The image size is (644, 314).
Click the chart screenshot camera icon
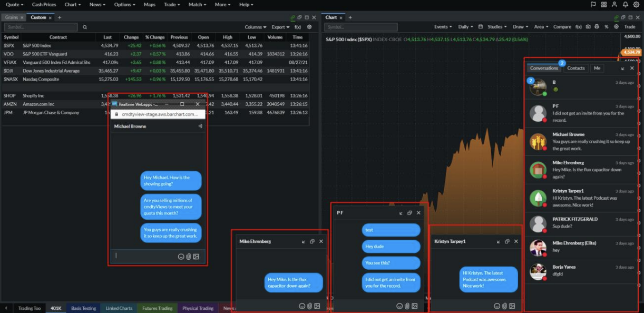588,27
